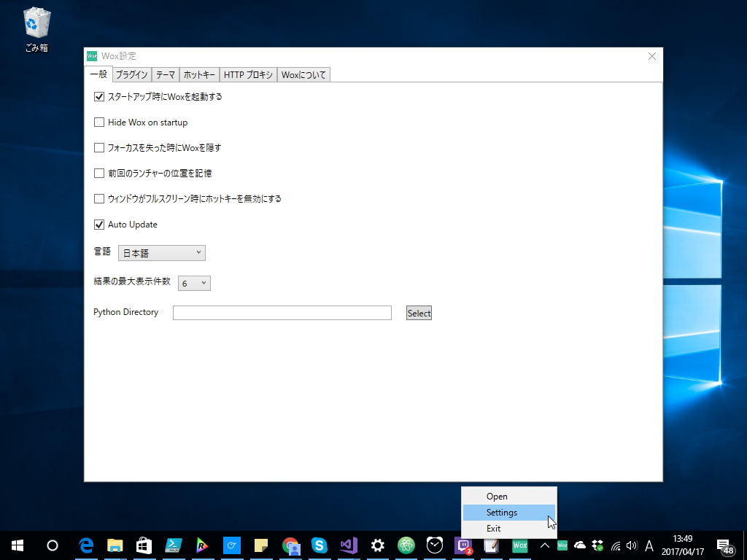Open Skype from the taskbar

(320, 545)
